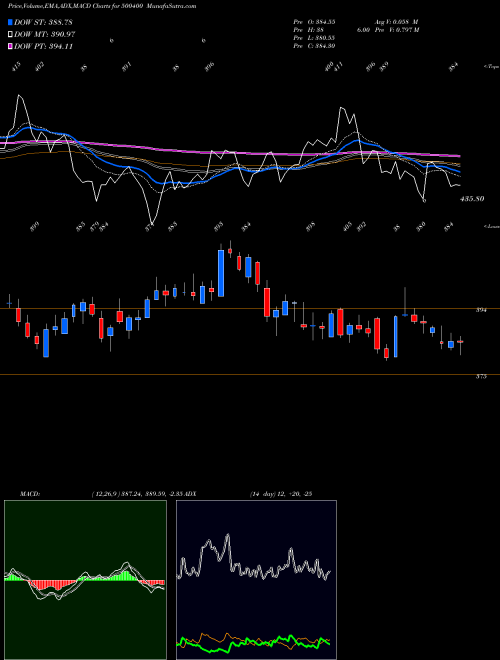Click the 'MACD:' panel heading
Image resolution: width=500 pixels, height=660 pixels.
[29, 494]
